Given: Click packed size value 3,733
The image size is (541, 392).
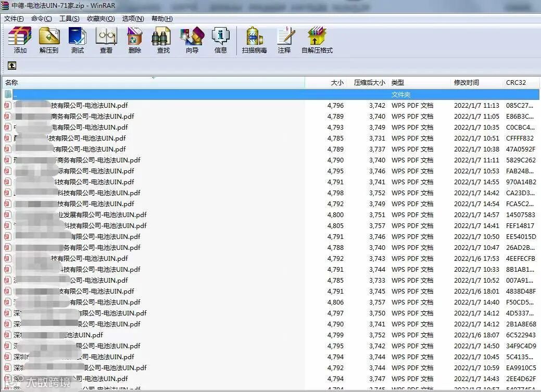Looking at the screenshot, I should [x=377, y=281].
